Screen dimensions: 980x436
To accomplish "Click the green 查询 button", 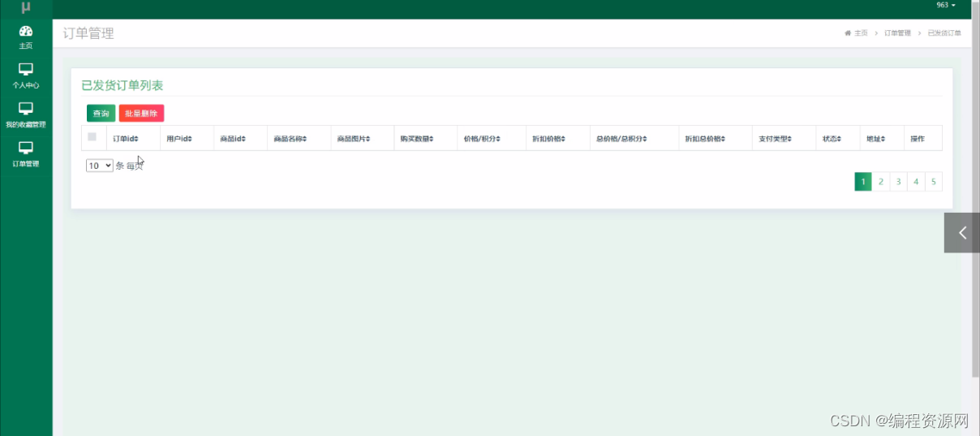I will tap(101, 114).
